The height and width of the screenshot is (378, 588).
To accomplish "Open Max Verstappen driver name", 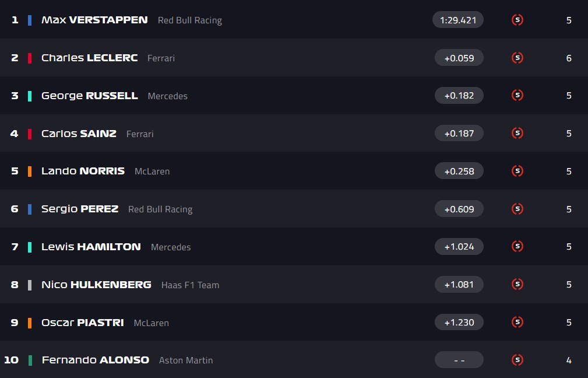I will pos(94,20).
